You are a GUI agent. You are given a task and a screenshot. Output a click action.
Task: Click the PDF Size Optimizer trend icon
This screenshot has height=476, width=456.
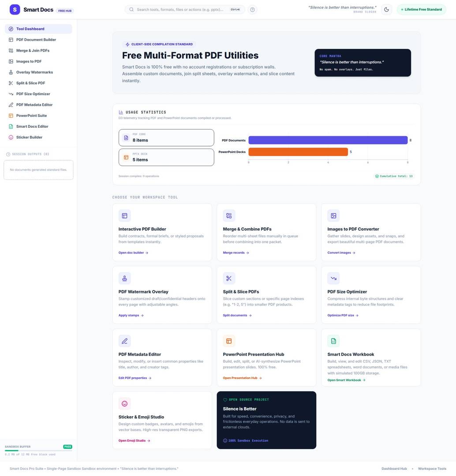(333, 279)
